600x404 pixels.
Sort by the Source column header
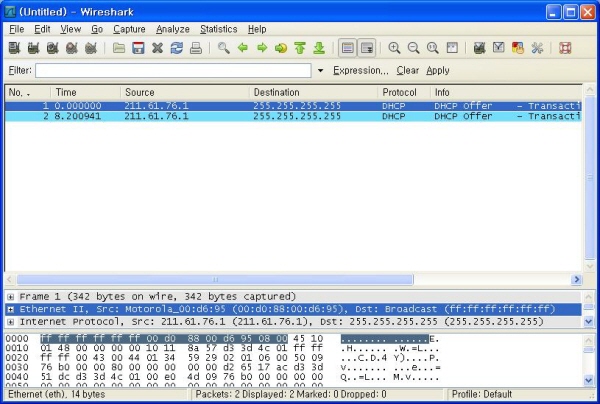[x=185, y=93]
